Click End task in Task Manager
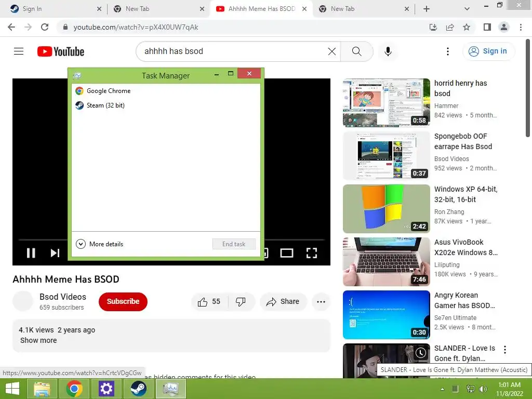Viewport: 532px width, 399px height. coord(234,244)
